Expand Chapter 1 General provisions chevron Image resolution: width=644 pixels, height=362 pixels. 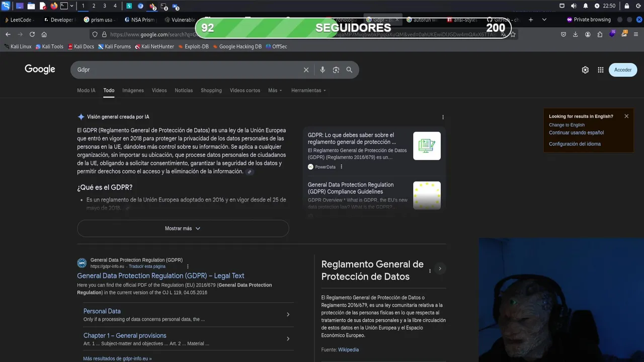click(x=288, y=339)
